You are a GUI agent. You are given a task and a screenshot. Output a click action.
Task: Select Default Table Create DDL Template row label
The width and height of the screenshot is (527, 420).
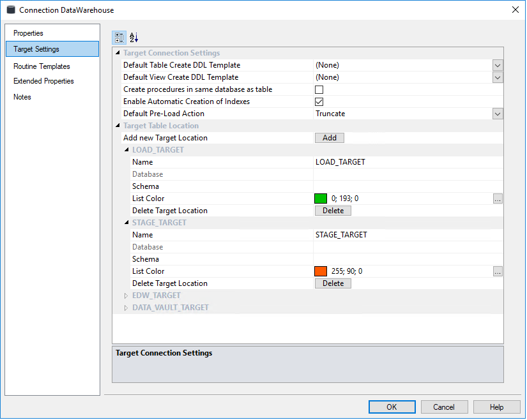point(182,65)
